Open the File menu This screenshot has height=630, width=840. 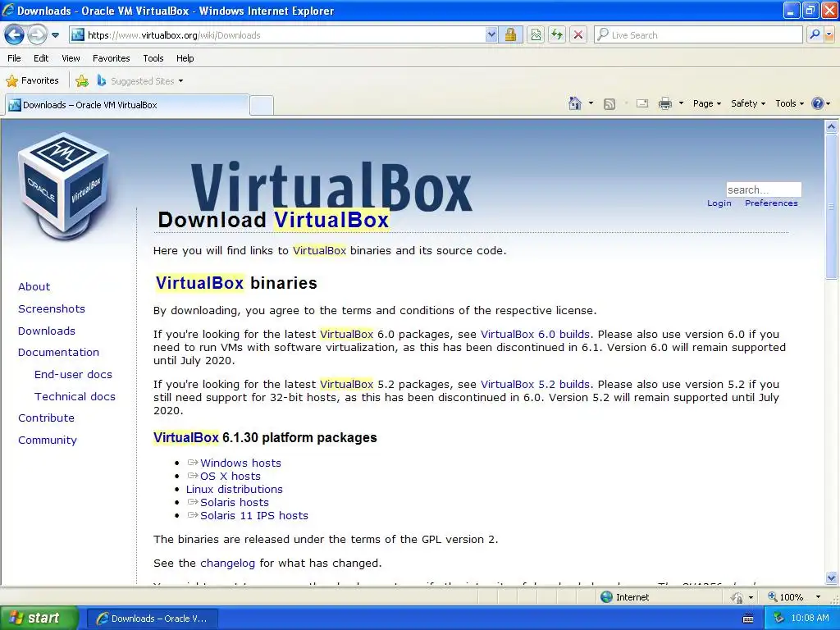(15, 58)
